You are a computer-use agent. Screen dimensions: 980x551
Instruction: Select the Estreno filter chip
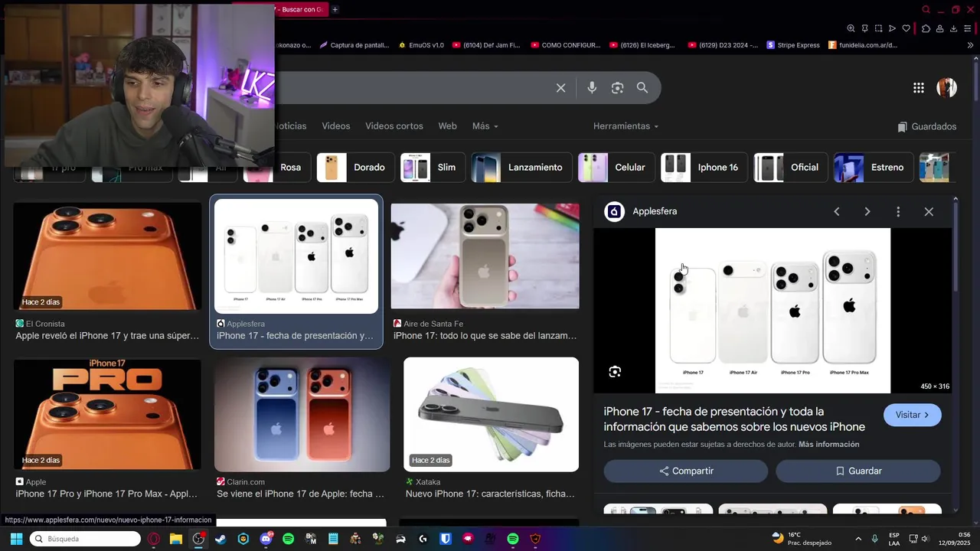pyautogui.click(x=874, y=168)
